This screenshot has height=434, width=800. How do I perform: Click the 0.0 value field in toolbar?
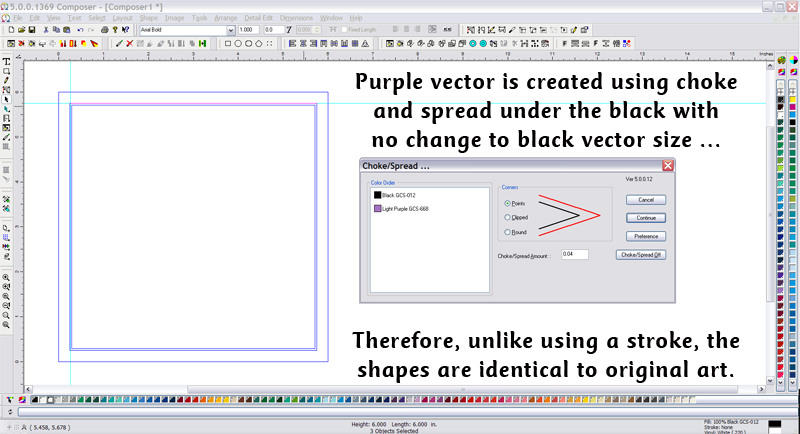273,30
